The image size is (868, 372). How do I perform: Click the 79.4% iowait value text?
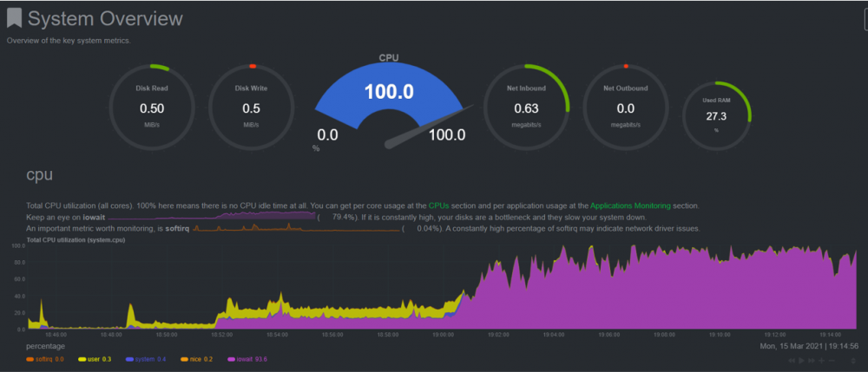pyautogui.click(x=344, y=217)
